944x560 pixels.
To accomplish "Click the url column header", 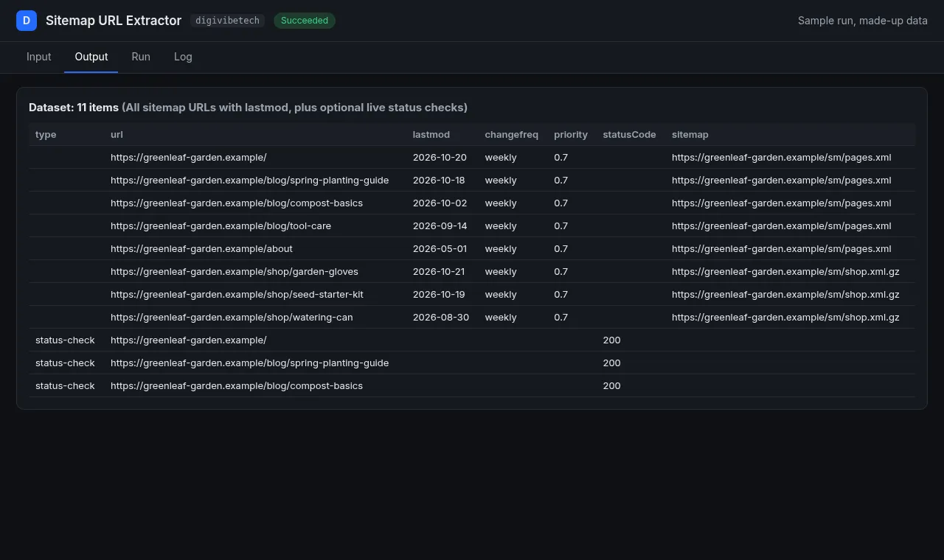I will (117, 134).
